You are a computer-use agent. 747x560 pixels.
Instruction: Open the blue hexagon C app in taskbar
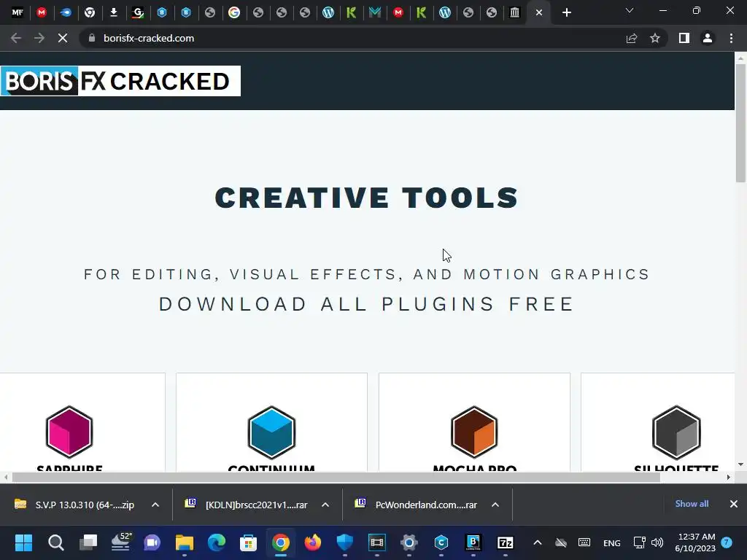[x=441, y=542]
